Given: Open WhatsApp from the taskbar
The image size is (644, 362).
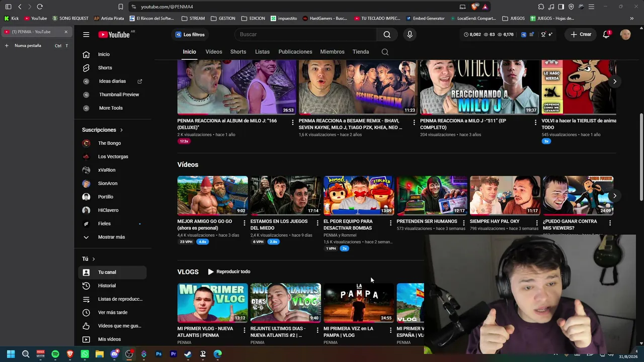Looking at the screenshot, I should point(85,354).
